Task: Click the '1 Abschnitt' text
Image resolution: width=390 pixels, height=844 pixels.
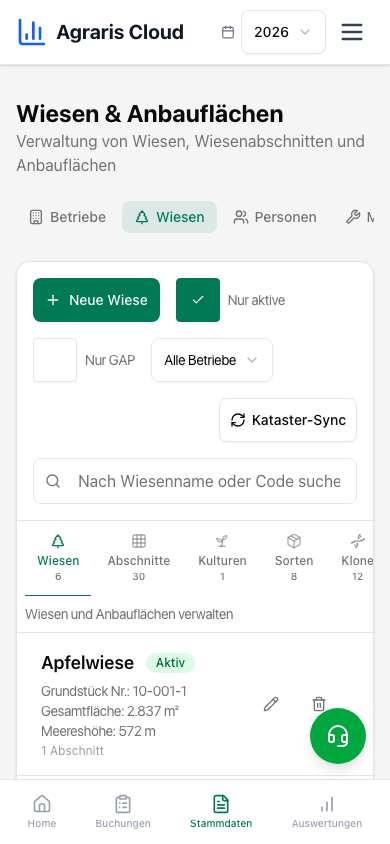Action: [73, 750]
